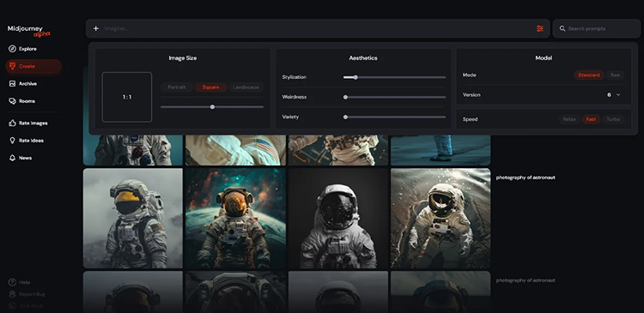
Task: Choose Relax speed
Action: coord(569,119)
